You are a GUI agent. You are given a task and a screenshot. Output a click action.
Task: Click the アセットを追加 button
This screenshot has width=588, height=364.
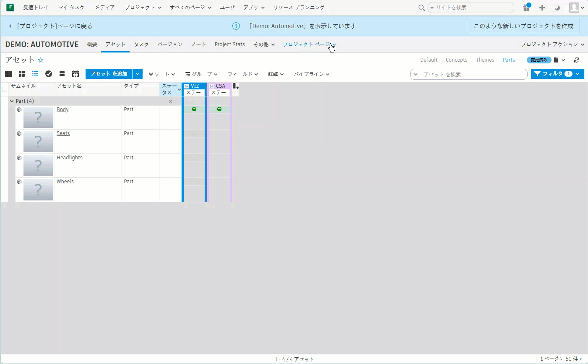[x=109, y=74]
